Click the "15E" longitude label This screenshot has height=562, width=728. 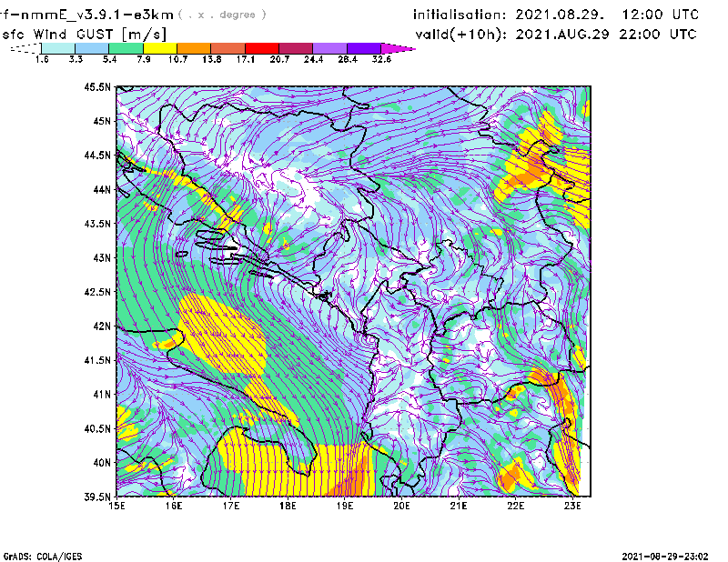pos(116,506)
